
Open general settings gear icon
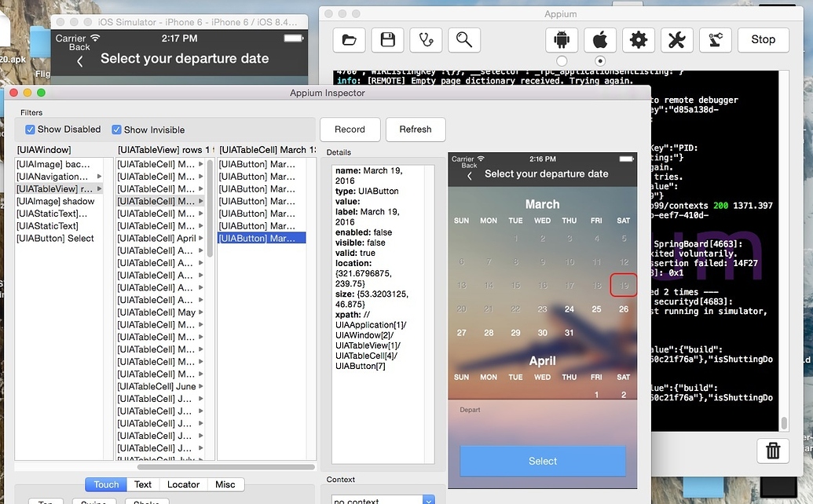tap(639, 40)
